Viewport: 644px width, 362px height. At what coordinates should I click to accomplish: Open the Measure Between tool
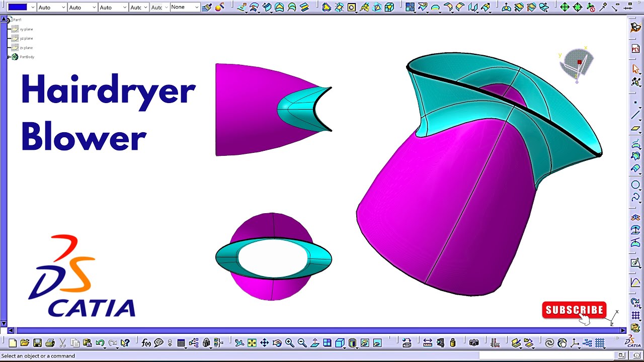pyautogui.click(x=428, y=343)
